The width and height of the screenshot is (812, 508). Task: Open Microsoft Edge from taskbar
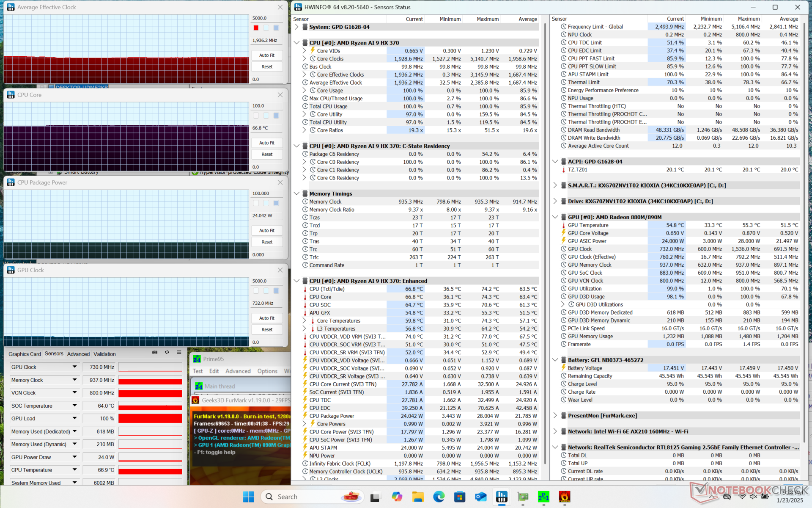[x=439, y=497]
